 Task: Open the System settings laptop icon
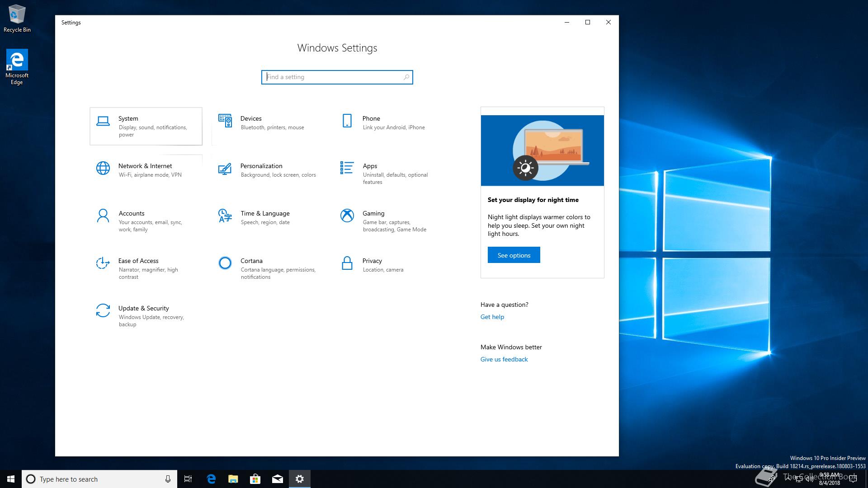click(x=103, y=121)
